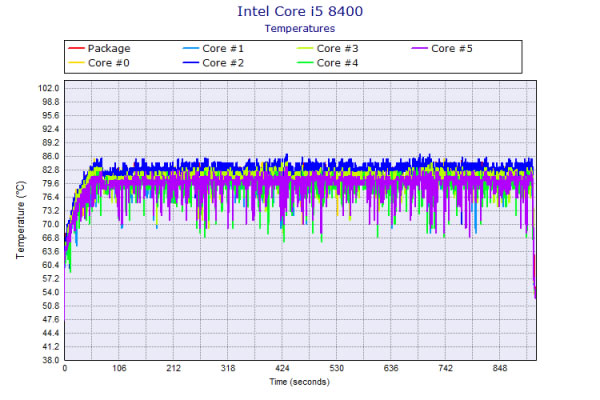600x400 pixels.
Task: Click the 54.0 y-axis value
Action: pos(51,292)
